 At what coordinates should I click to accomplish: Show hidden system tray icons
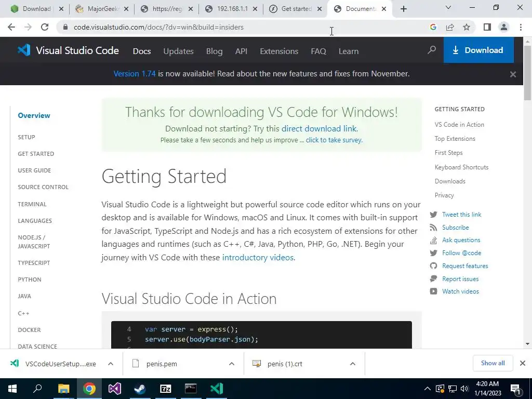coord(428,389)
